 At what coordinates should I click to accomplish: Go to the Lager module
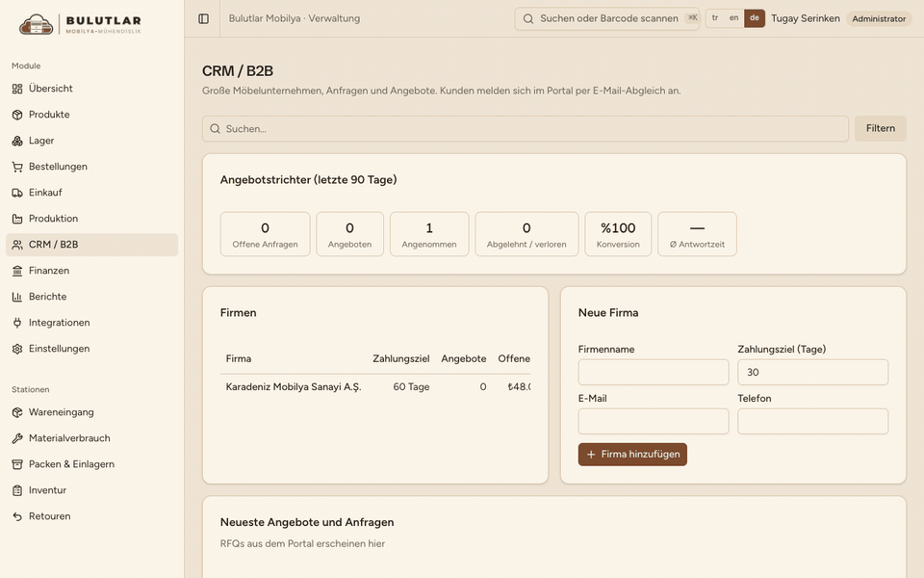(x=92, y=141)
